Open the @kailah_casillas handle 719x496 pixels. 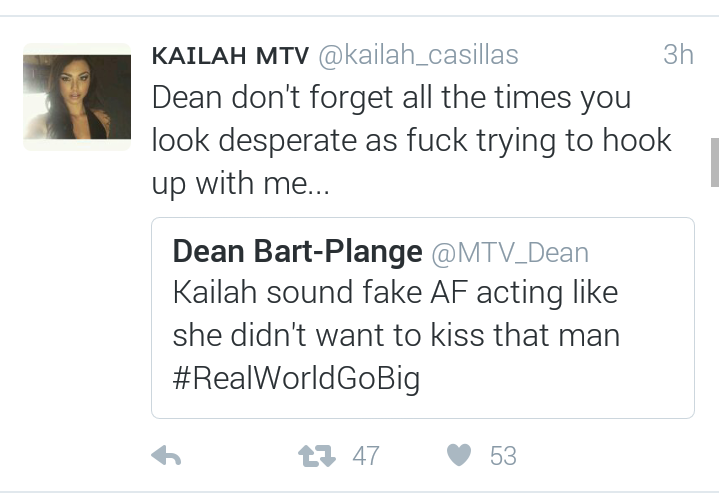coord(418,56)
